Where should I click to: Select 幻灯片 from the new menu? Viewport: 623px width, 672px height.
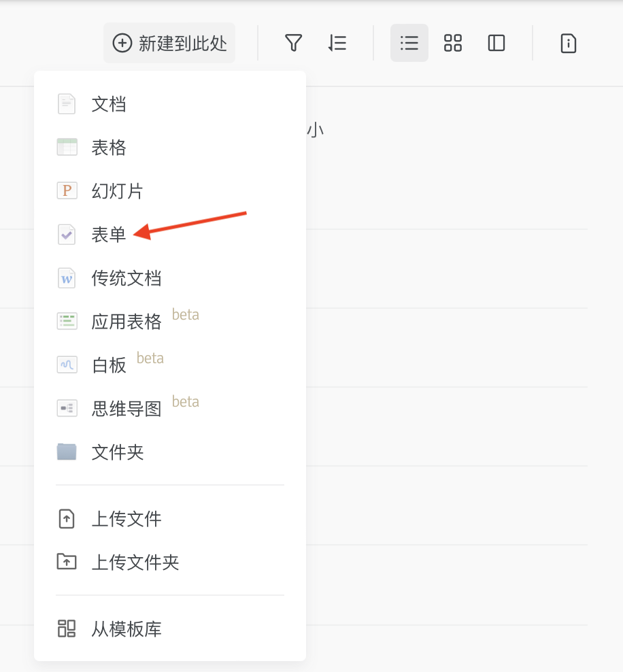click(x=169, y=190)
